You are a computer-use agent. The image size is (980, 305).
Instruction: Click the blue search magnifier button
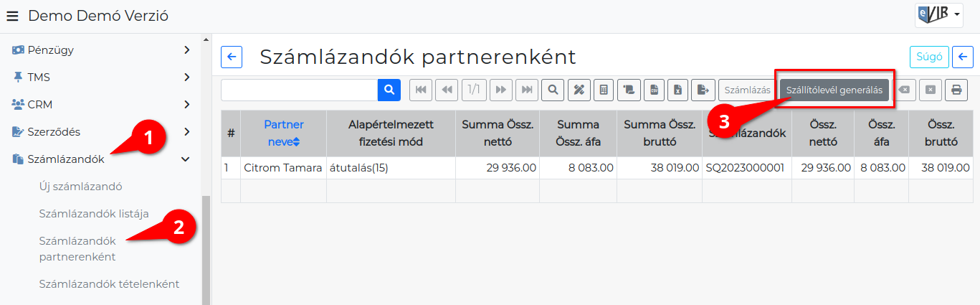(389, 90)
